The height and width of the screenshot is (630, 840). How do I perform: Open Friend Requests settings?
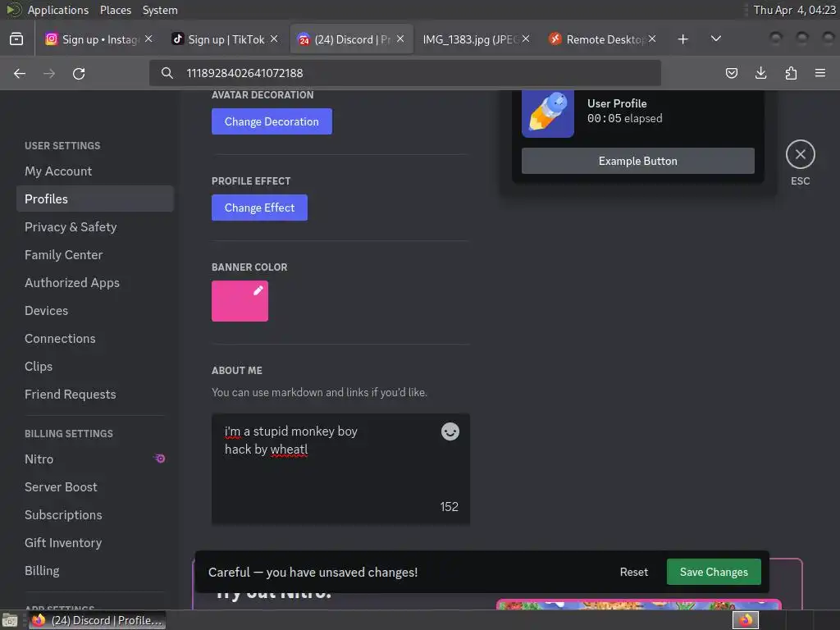click(x=95, y=395)
